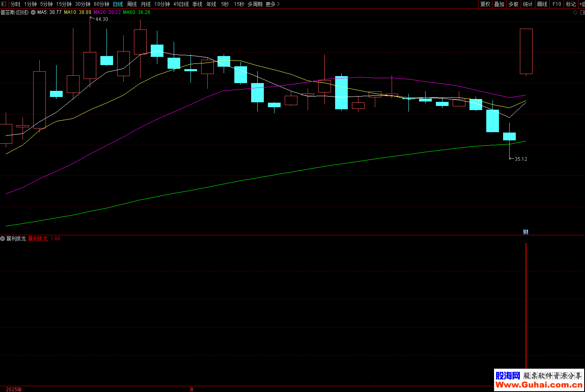Click the +自 add-to-watchlist button
This screenshot has width=585, height=392.
tap(582, 4)
